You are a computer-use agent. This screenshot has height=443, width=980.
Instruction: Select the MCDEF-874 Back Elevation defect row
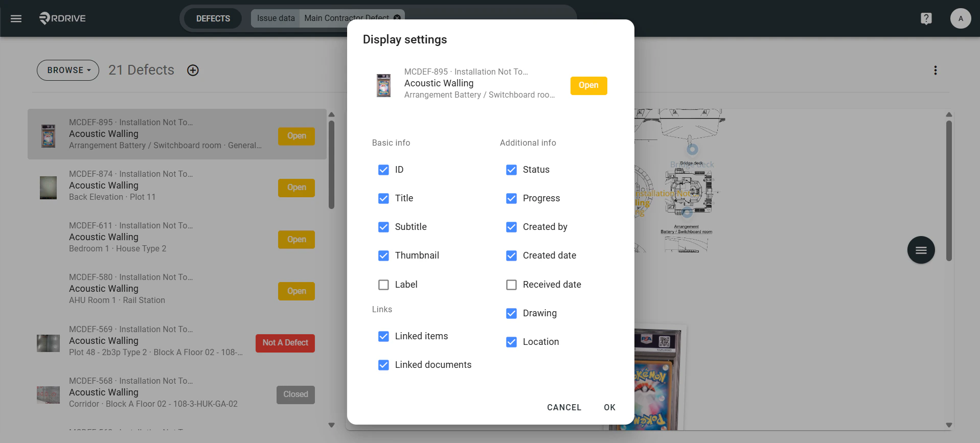click(177, 185)
